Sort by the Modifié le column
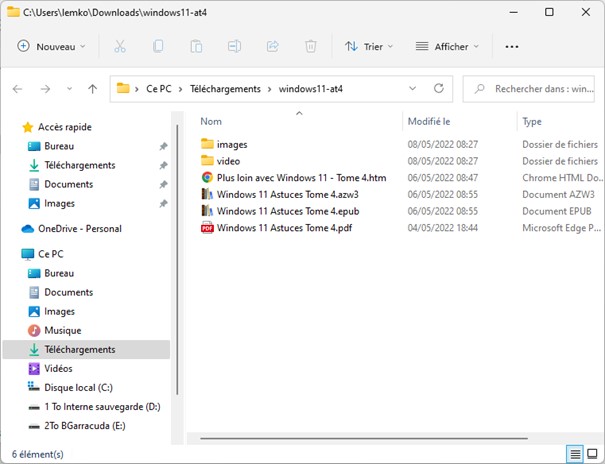Image resolution: width=605 pixels, height=464 pixels. (x=431, y=121)
